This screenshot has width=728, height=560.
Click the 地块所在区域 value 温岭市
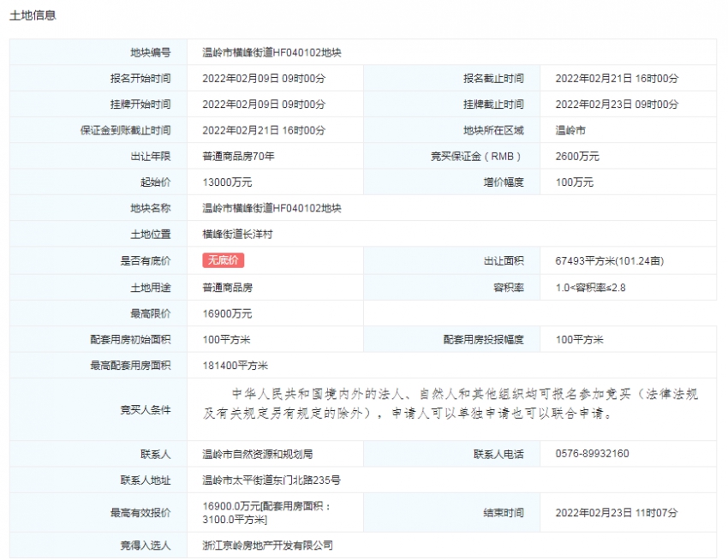point(570,130)
